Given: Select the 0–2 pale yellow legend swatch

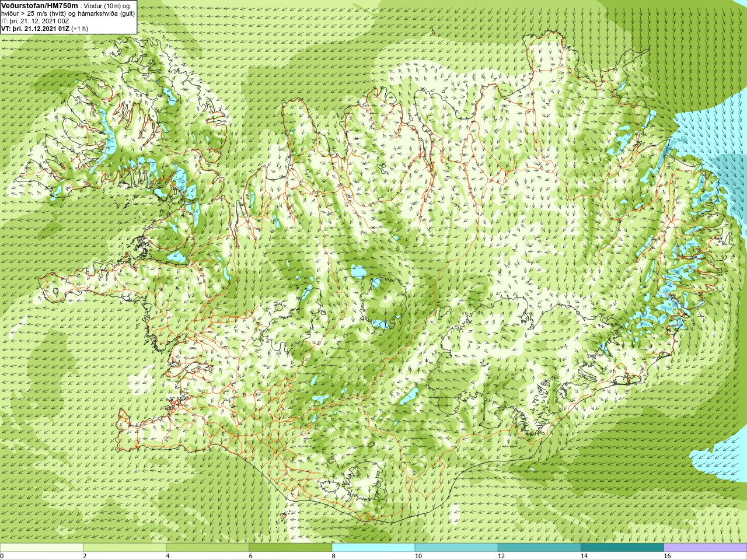Looking at the screenshot, I should point(41,548).
